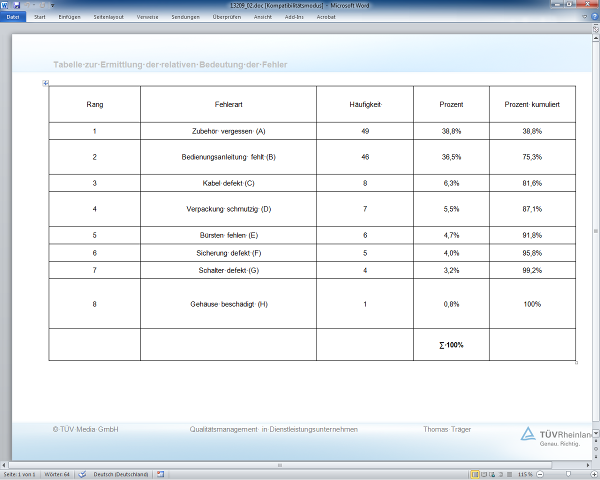Click the horizontal scrollbar right arrow
Image resolution: width=600 pixels, height=480 pixels.
coord(589,464)
